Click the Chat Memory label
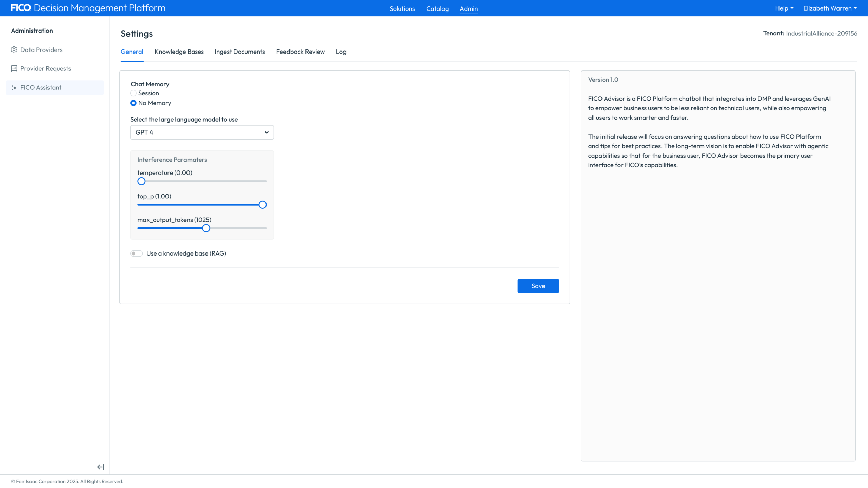 pyautogui.click(x=150, y=84)
